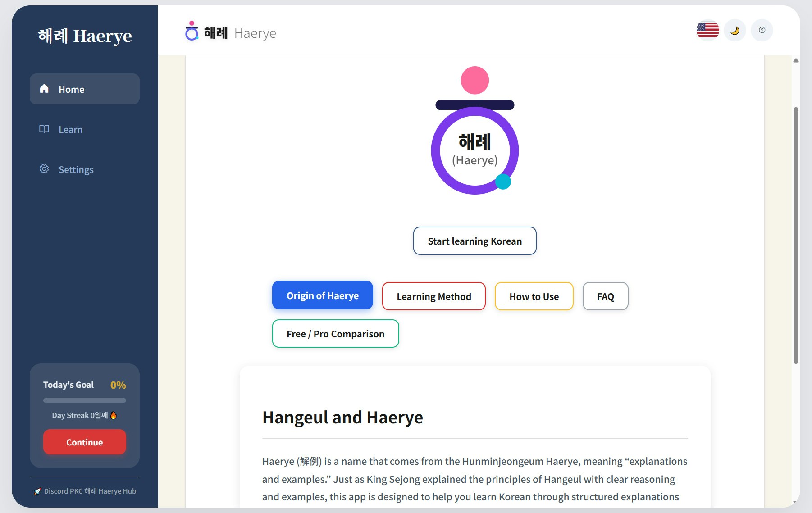Click the rocket icon next to Discord link
812x513 pixels.
[37, 491]
